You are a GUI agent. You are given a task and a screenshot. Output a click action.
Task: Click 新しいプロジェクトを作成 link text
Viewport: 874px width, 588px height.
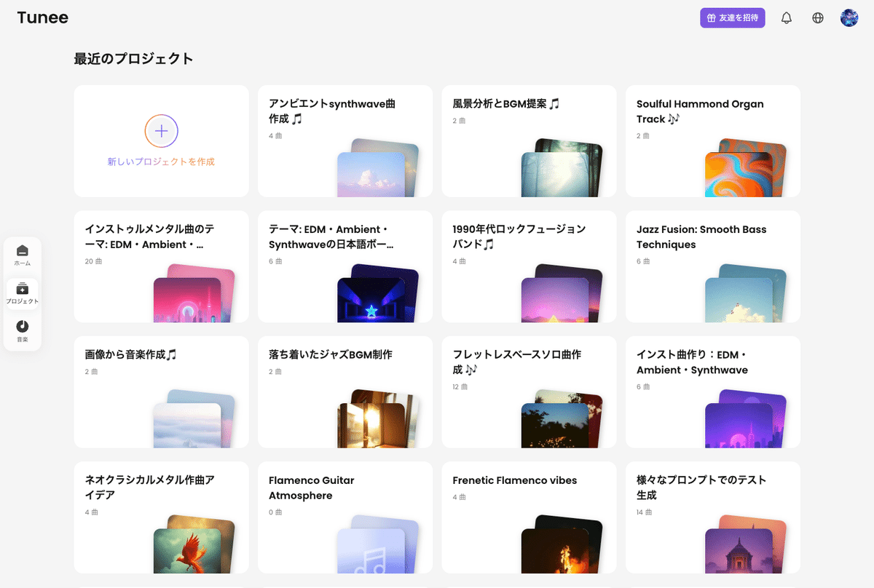tap(162, 162)
